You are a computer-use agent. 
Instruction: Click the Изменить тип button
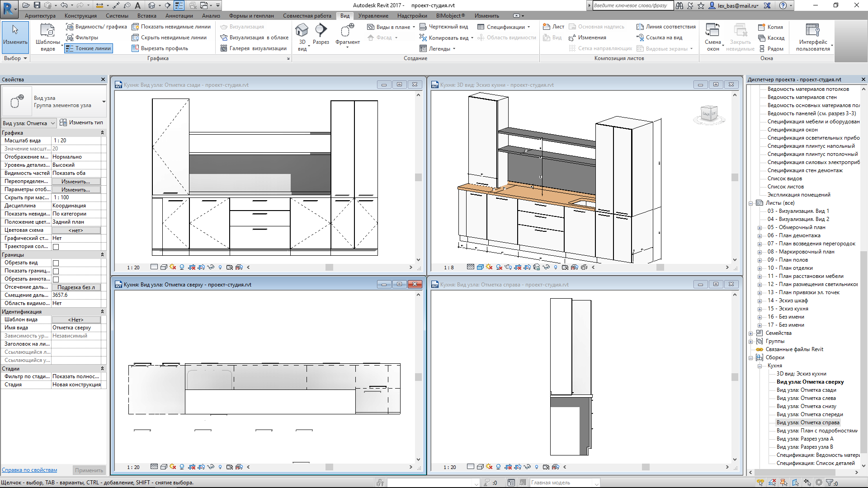(x=81, y=122)
